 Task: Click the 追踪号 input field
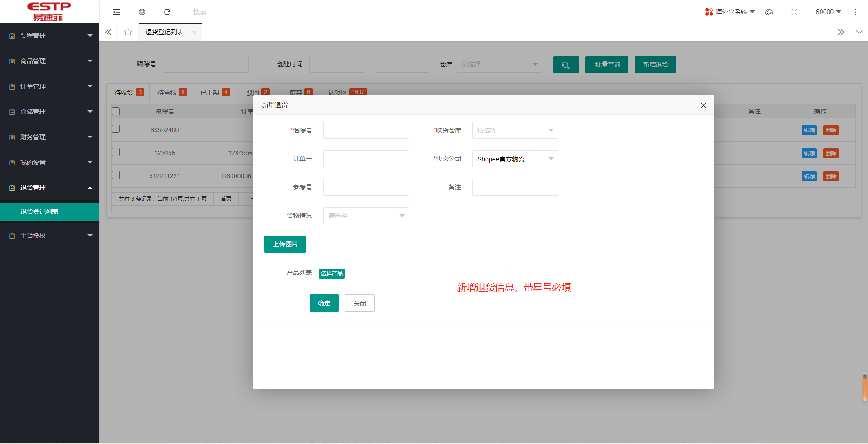pos(366,130)
